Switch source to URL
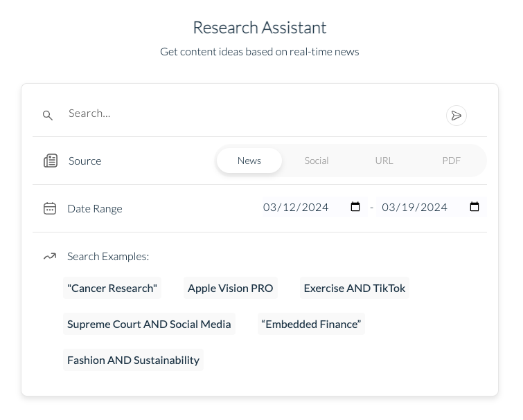 click(384, 161)
